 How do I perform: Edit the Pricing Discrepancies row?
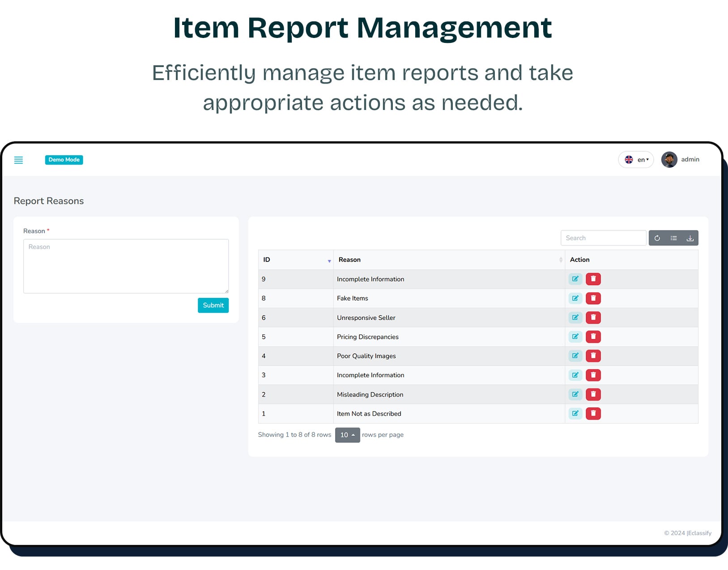click(575, 337)
